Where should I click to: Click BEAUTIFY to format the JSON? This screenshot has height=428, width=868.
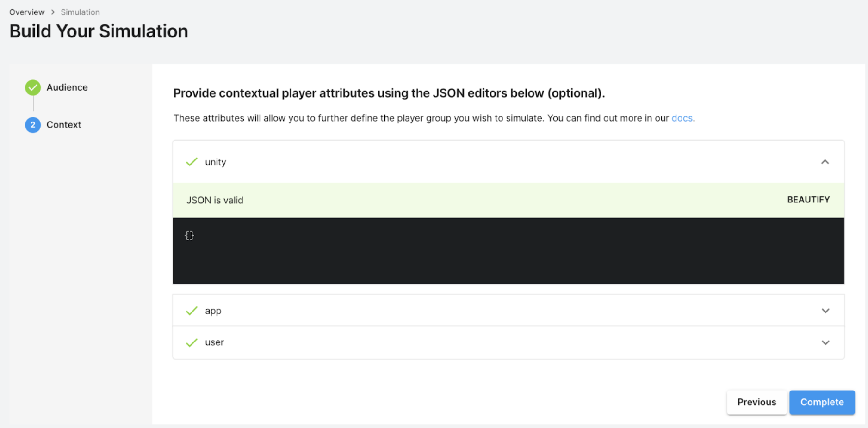pos(808,200)
